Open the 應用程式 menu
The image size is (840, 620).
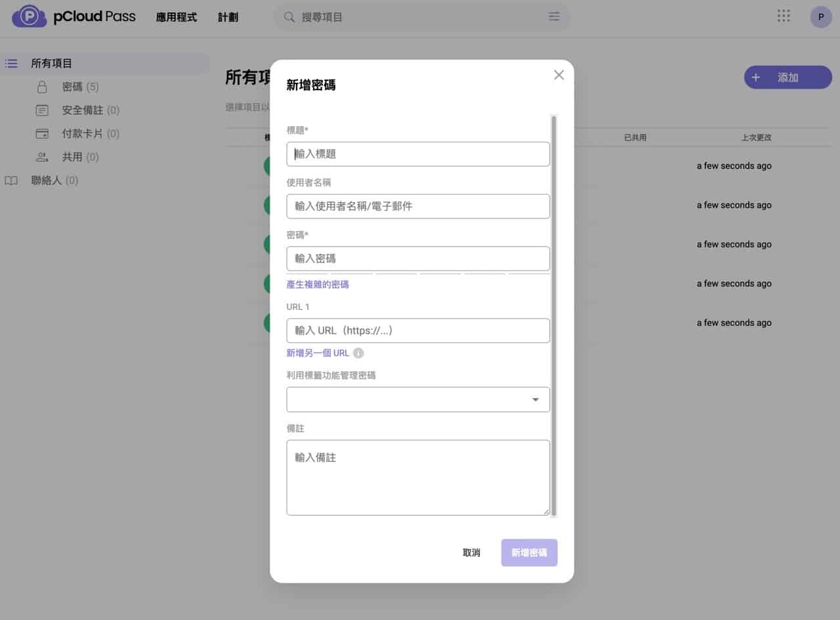pos(177,18)
